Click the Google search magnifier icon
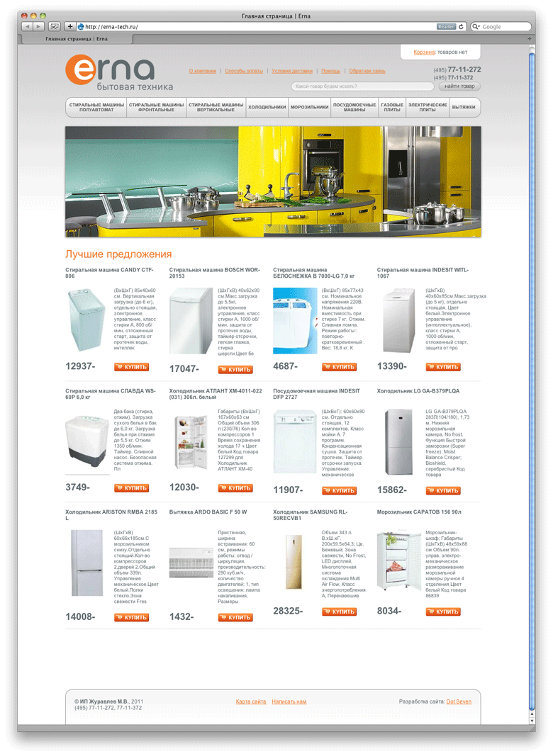Screen dimensions: 553x756 tap(476, 26)
